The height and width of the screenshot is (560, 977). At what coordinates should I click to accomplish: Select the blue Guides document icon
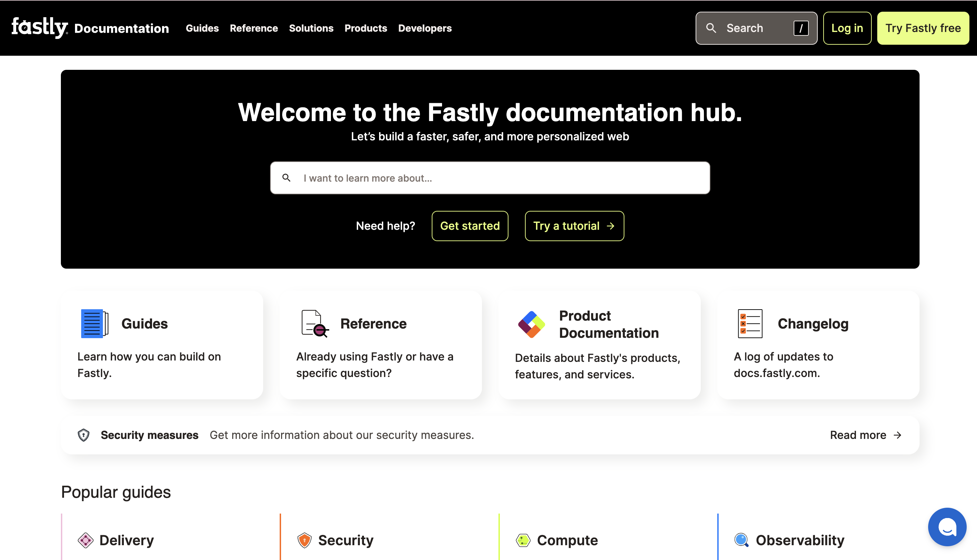(x=94, y=323)
